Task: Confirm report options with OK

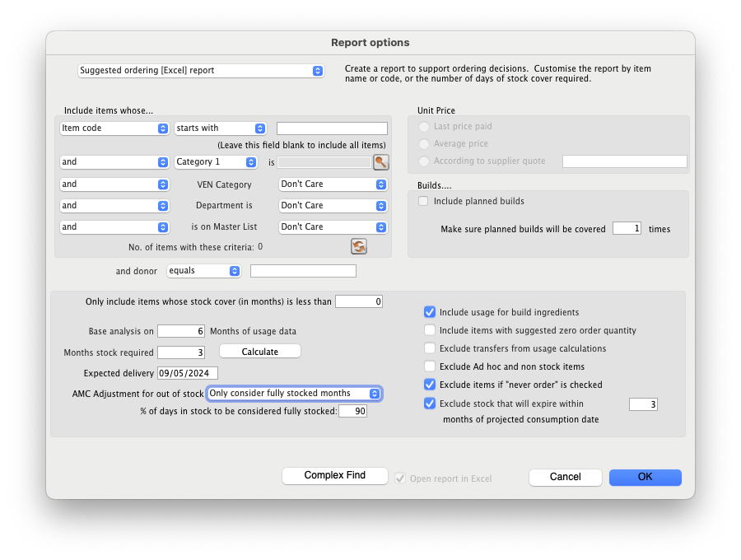Action: [645, 477]
